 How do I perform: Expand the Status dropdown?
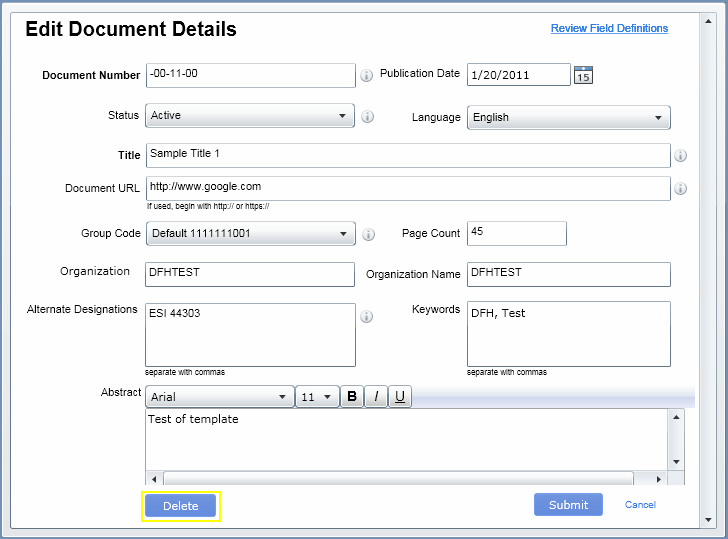tap(250, 116)
